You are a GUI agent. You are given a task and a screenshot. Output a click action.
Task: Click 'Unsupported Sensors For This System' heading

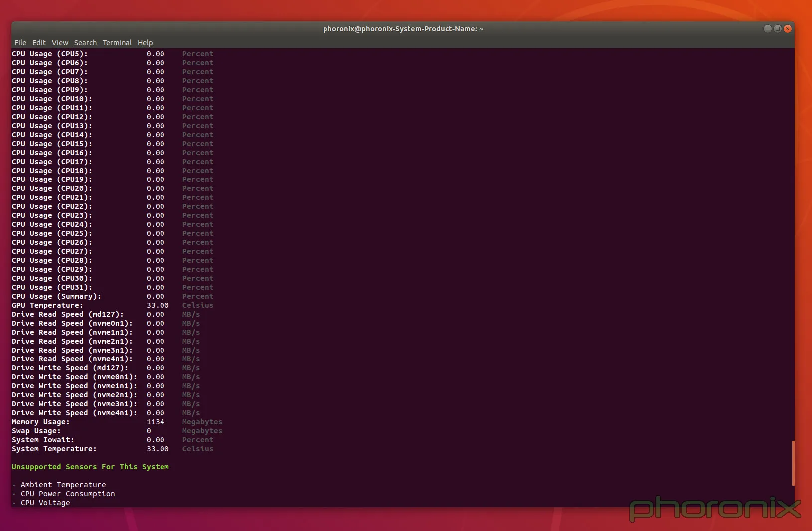(x=90, y=467)
